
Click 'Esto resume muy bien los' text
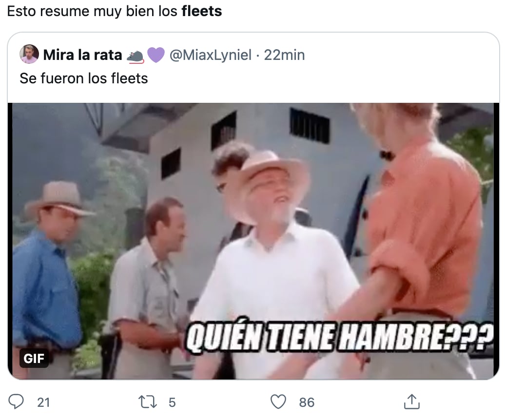click(92, 11)
